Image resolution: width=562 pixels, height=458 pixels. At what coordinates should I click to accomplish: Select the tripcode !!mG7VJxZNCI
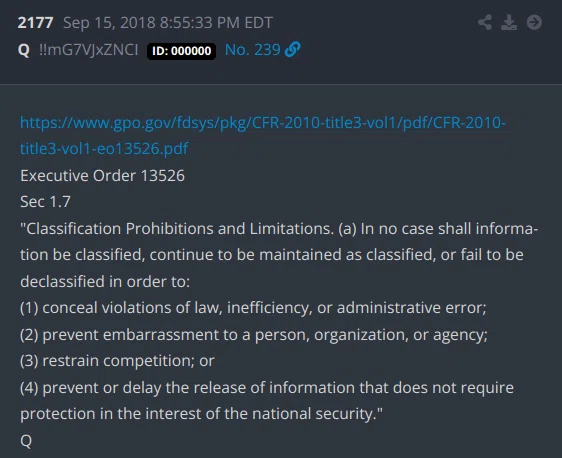click(x=89, y=50)
